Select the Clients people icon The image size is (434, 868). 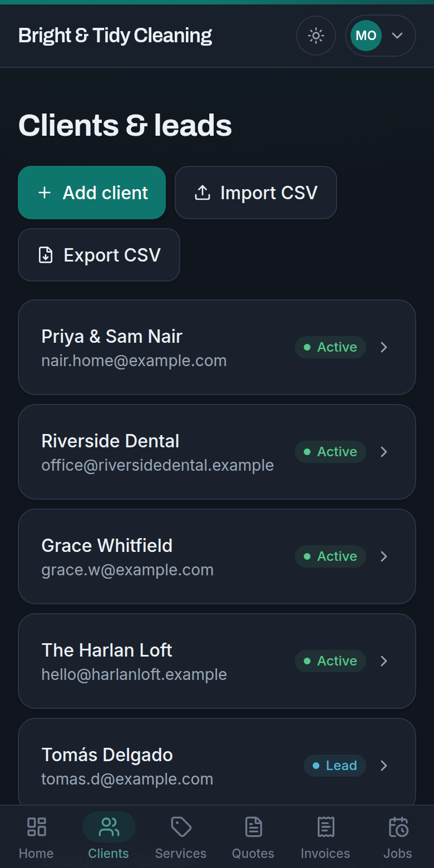tap(108, 827)
